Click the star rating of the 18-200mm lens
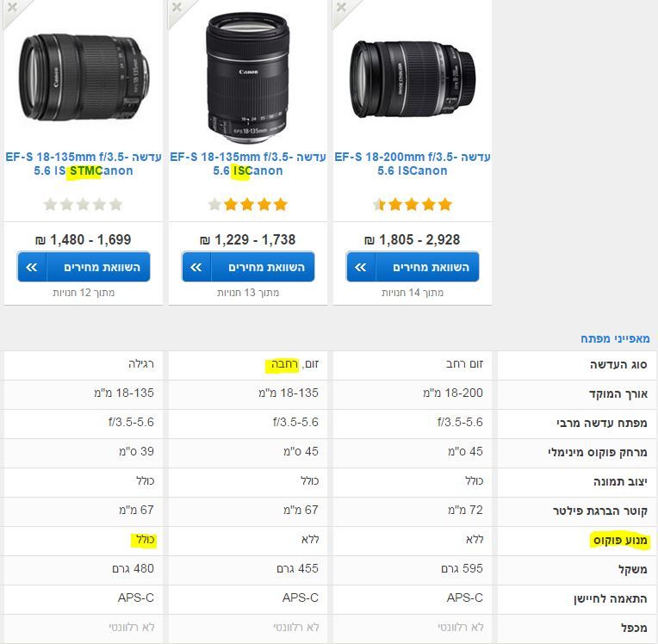658x644 pixels. [412, 204]
